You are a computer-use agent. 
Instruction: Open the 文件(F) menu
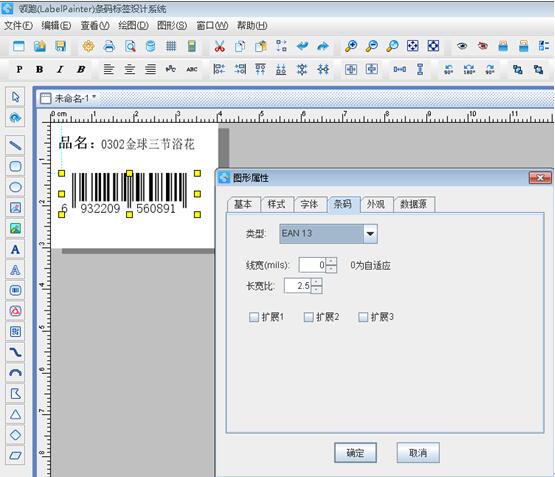tap(18, 25)
